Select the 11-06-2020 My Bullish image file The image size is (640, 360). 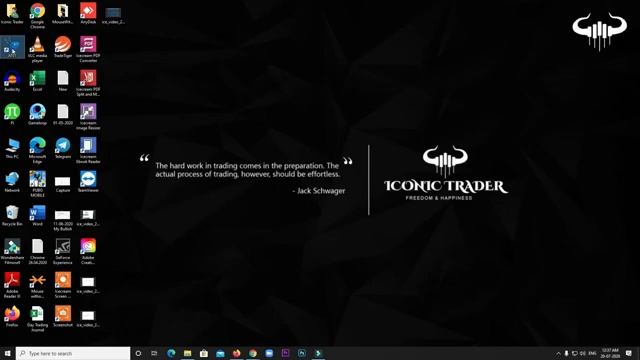63,220
